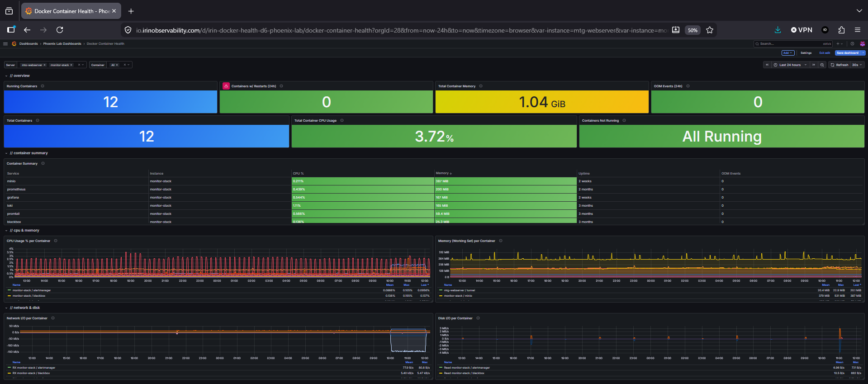Viewport: 868px width, 384px height.
Task: Show Disk I/O per Container info icon
Action: pyautogui.click(x=478, y=318)
